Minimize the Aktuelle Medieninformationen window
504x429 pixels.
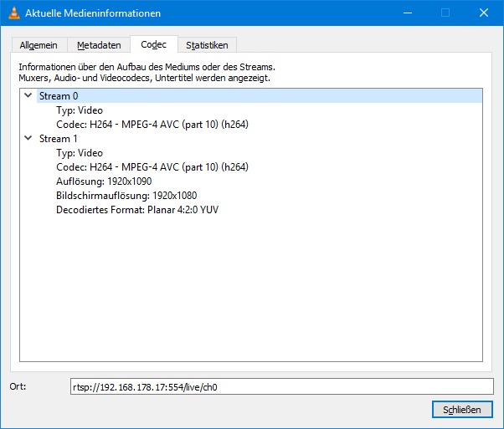click(x=408, y=13)
